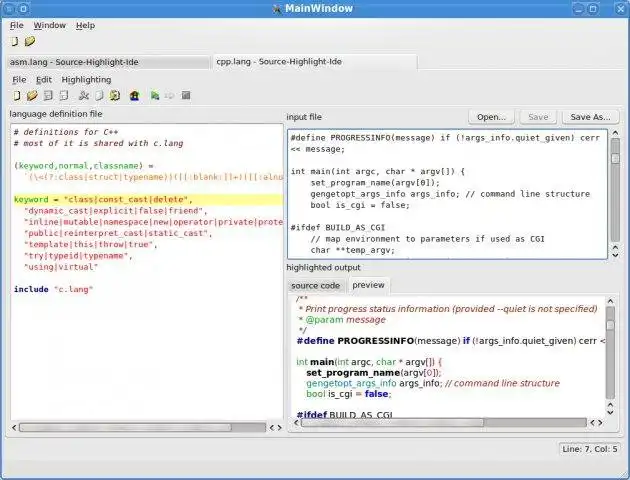Screen dimensions: 630x480
Task: Click the Open... button for input file
Action: coord(491,117)
